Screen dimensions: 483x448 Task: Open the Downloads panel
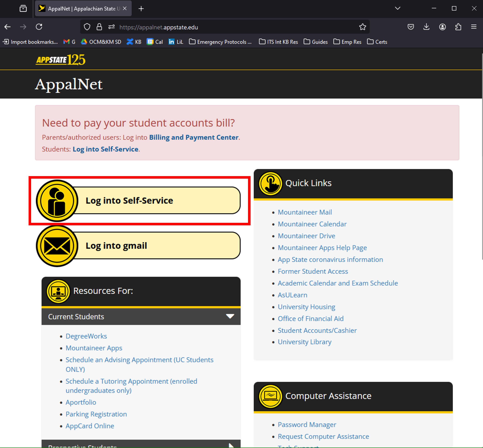coord(426,27)
